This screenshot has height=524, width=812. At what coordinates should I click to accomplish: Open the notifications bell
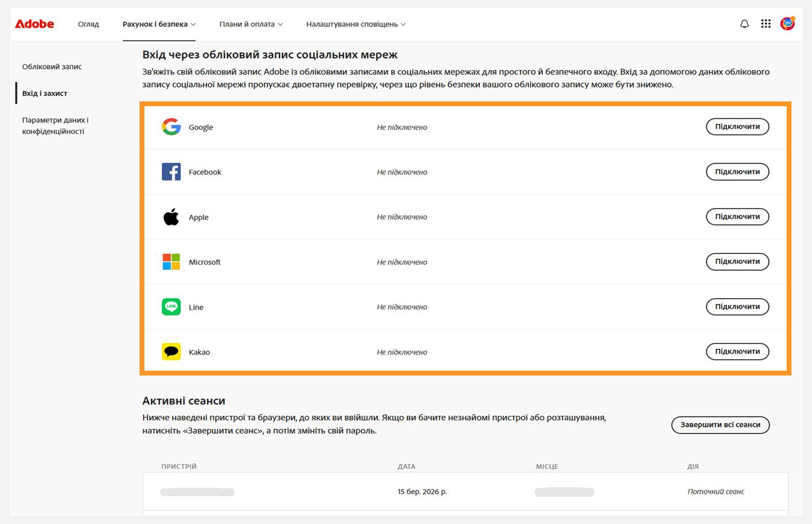click(744, 24)
